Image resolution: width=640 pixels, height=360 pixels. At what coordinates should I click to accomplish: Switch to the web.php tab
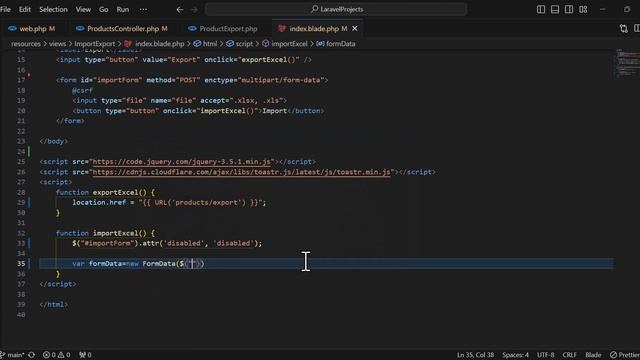32,29
